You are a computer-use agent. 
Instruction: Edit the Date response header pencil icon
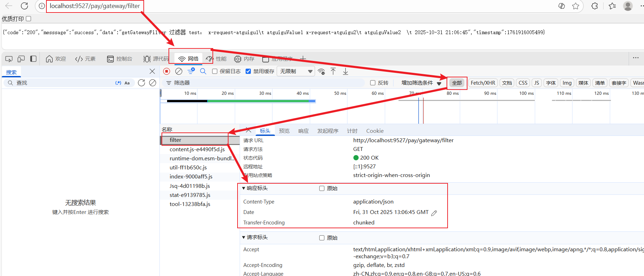click(x=434, y=213)
